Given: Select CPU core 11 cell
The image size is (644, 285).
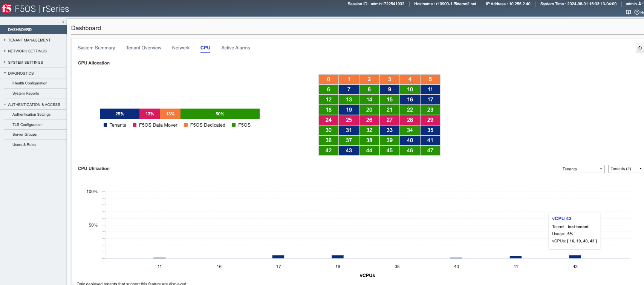Looking at the screenshot, I should 430,89.
